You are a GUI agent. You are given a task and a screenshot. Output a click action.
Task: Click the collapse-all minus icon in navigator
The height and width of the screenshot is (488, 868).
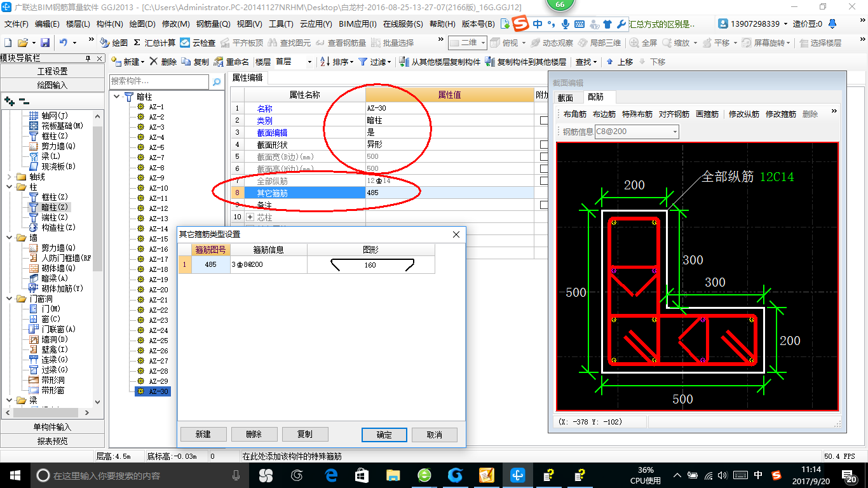(x=24, y=101)
